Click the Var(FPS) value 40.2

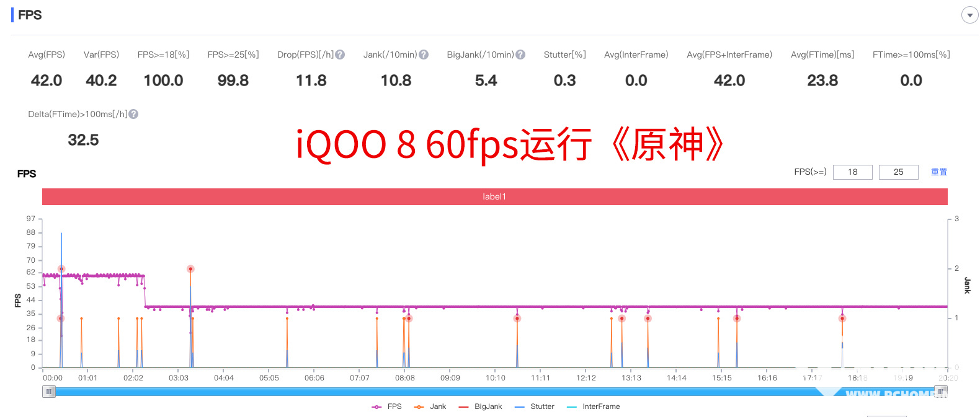(101, 81)
